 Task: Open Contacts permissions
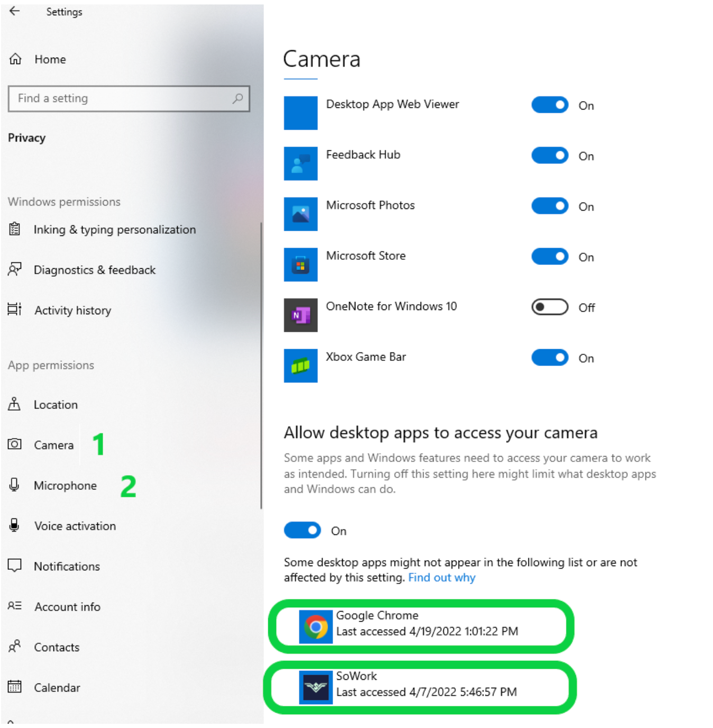(57, 647)
